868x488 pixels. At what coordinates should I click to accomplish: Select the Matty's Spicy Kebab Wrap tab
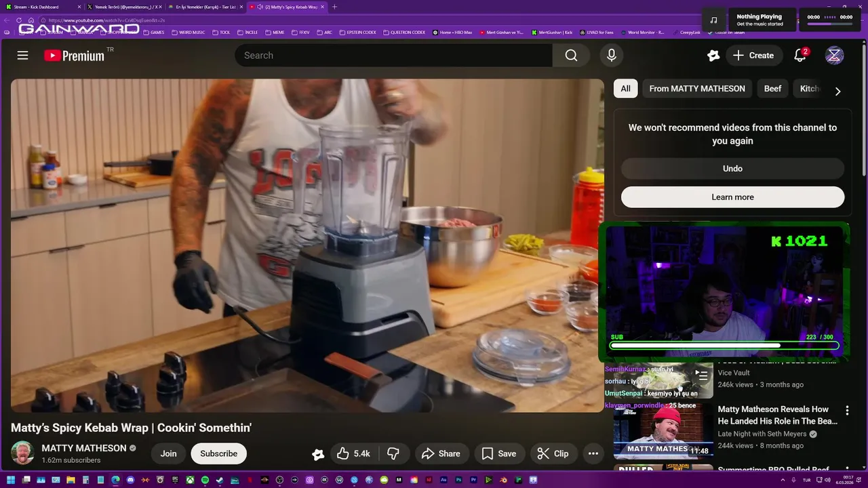tap(286, 7)
